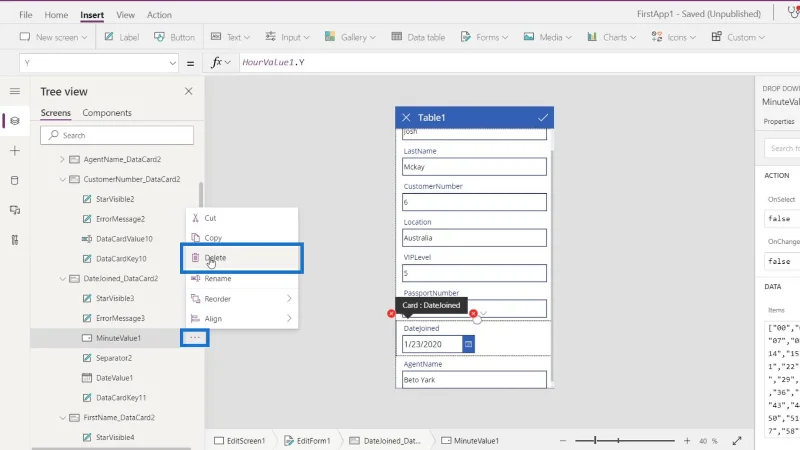Select DataCardKey10 in tree
Image resolution: width=800 pixels, height=450 pixels.
[121, 259]
